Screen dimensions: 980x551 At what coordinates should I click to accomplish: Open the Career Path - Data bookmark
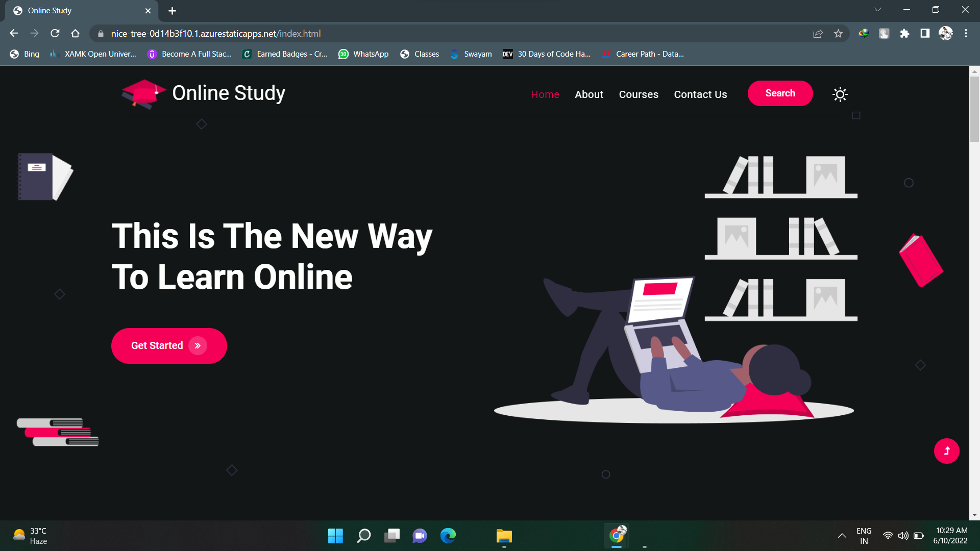[x=643, y=54]
